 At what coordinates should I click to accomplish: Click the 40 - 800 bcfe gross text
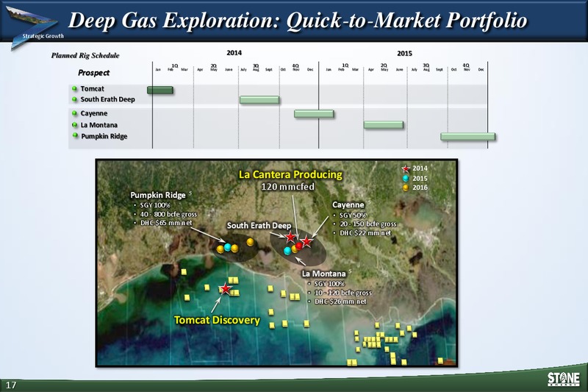coord(168,214)
